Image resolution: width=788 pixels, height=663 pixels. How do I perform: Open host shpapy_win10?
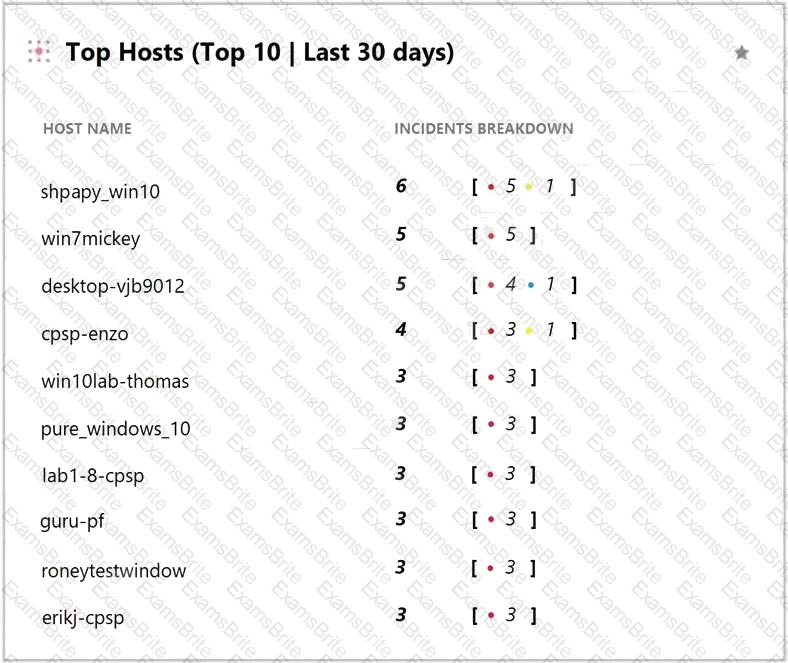coord(100,190)
